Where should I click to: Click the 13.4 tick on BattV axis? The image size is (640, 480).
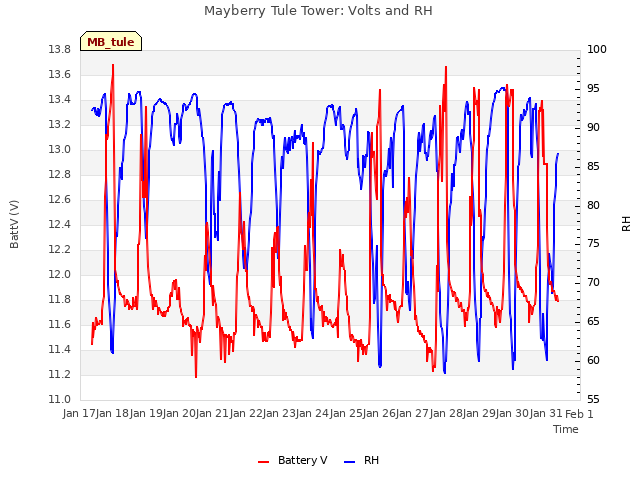click(60, 100)
